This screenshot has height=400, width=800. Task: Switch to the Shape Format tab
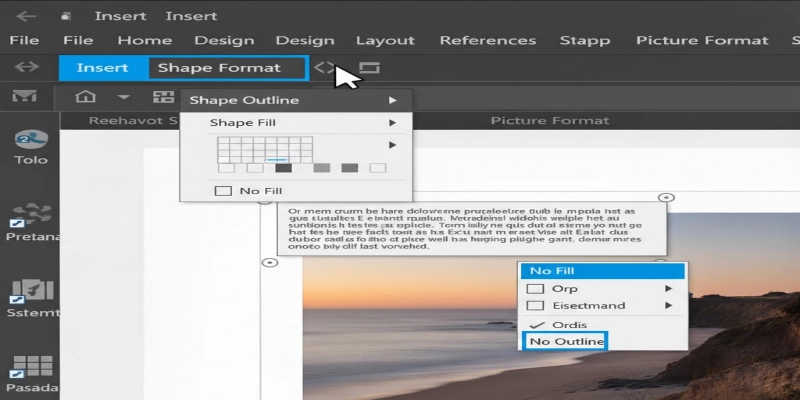[226, 68]
